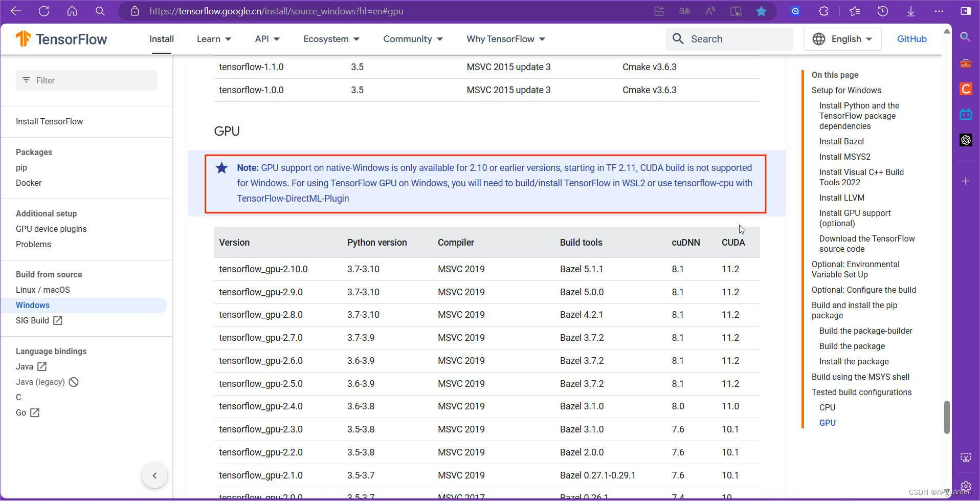The height and width of the screenshot is (501, 980).
Task: Open the ChatGPT sidebar icon
Action: pos(966,140)
